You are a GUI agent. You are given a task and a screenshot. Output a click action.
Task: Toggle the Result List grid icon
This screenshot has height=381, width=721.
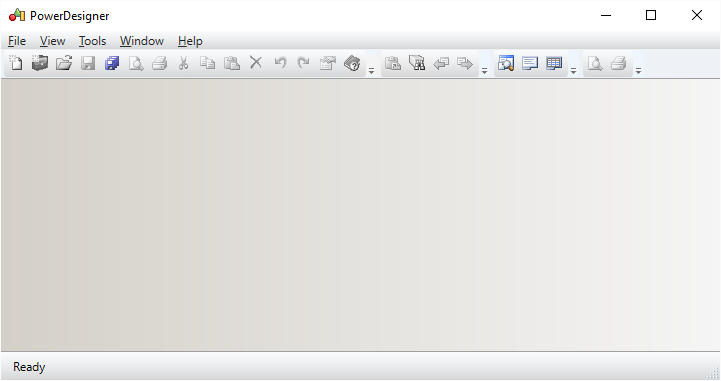click(x=554, y=63)
